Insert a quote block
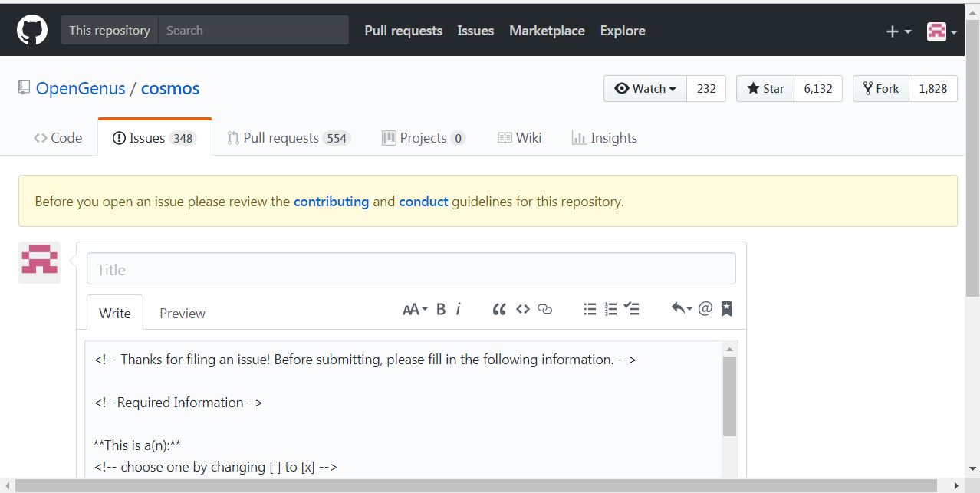The image size is (980, 493). [499, 309]
